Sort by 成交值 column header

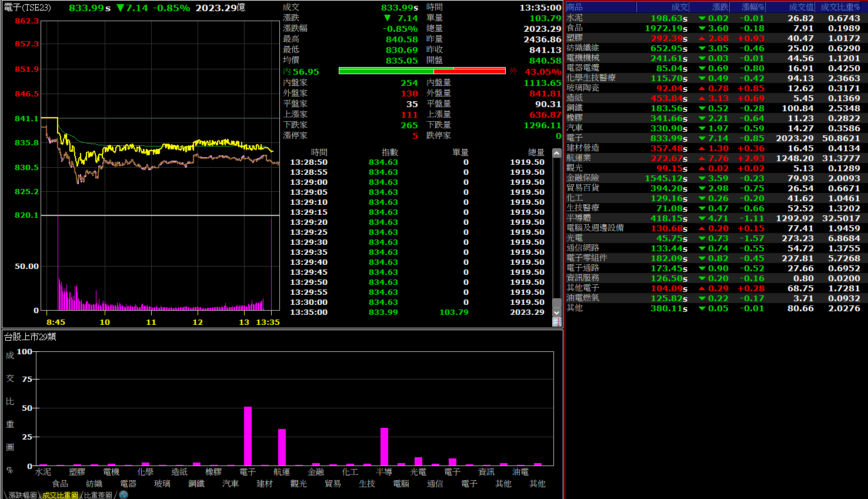pyautogui.click(x=801, y=7)
